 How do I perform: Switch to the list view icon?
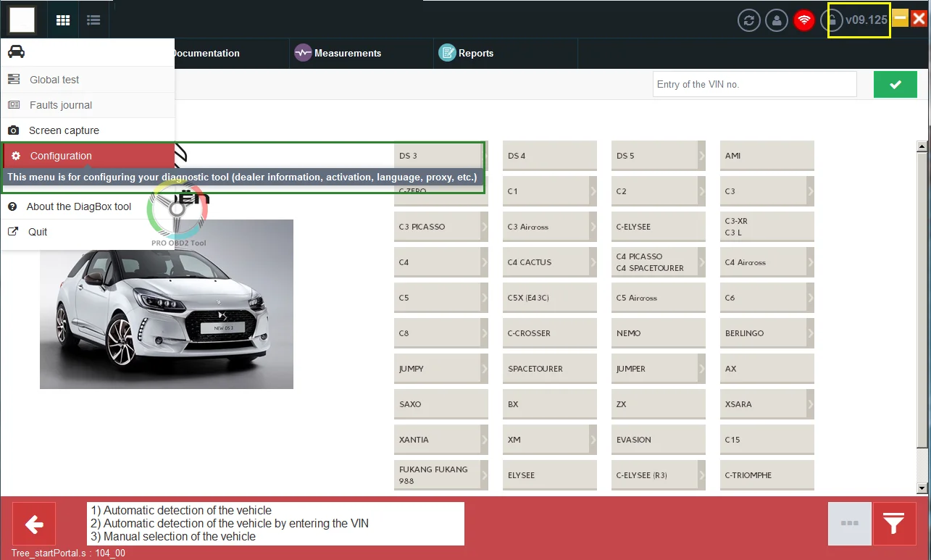pos(93,20)
